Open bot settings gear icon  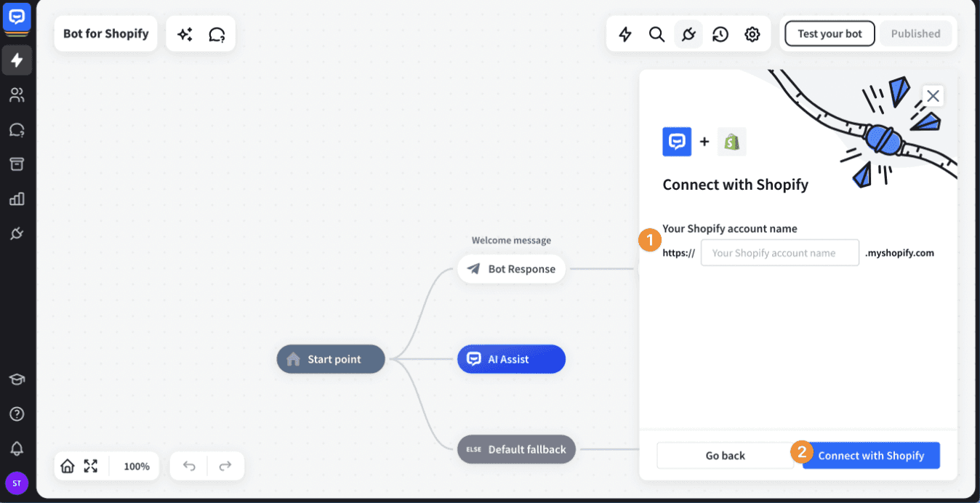pyautogui.click(x=752, y=34)
